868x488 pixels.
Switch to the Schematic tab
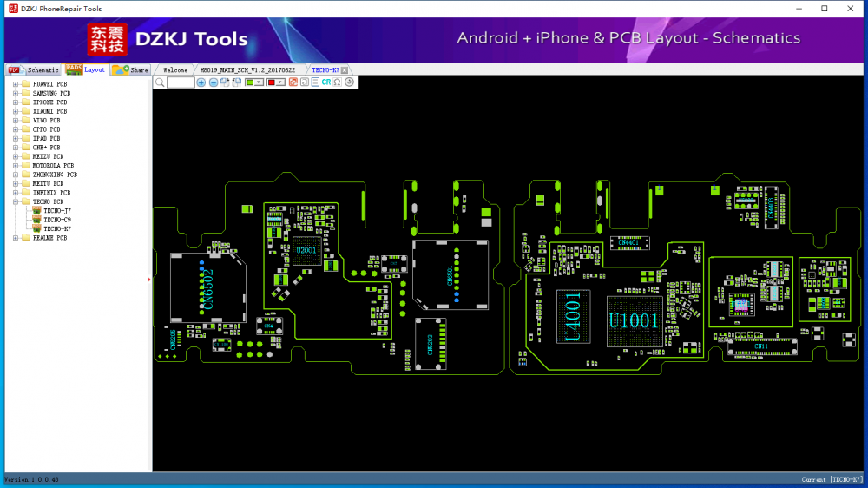click(x=33, y=69)
